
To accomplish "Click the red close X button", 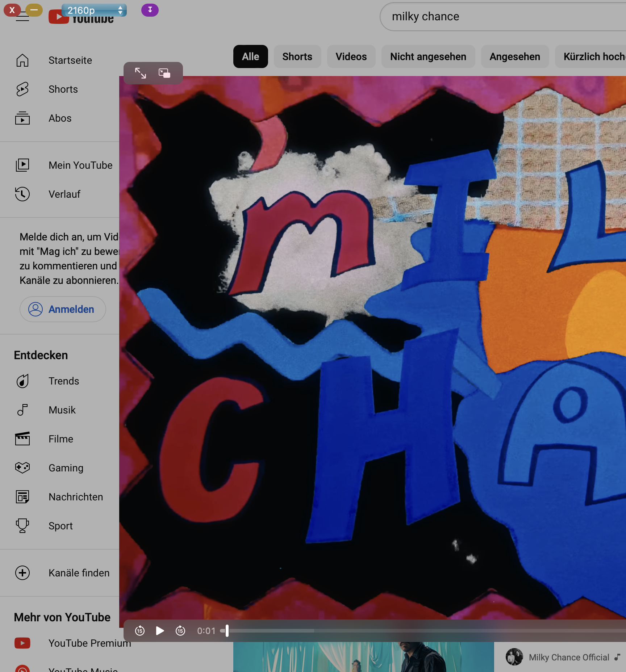I will [x=12, y=10].
